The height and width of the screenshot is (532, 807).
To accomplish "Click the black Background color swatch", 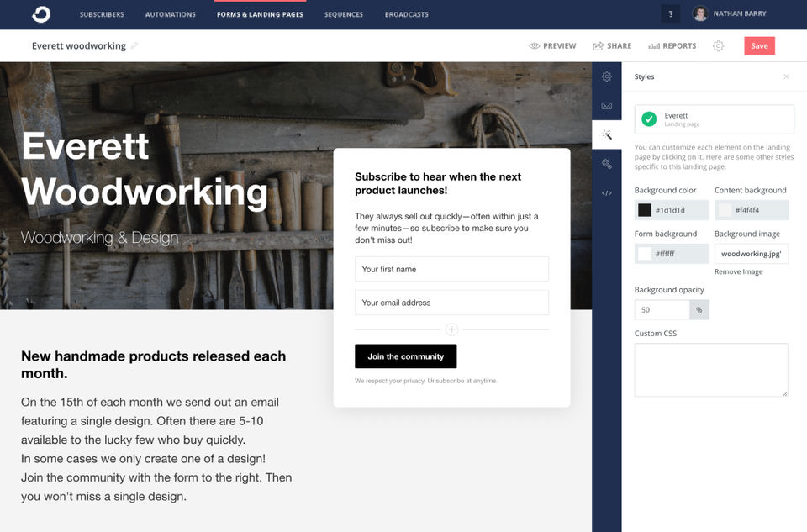I will pos(645,210).
